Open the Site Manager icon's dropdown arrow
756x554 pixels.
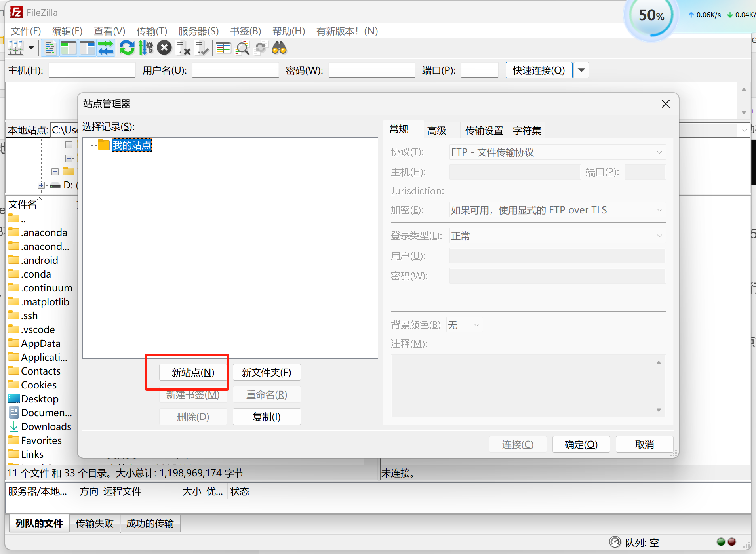[x=31, y=48]
